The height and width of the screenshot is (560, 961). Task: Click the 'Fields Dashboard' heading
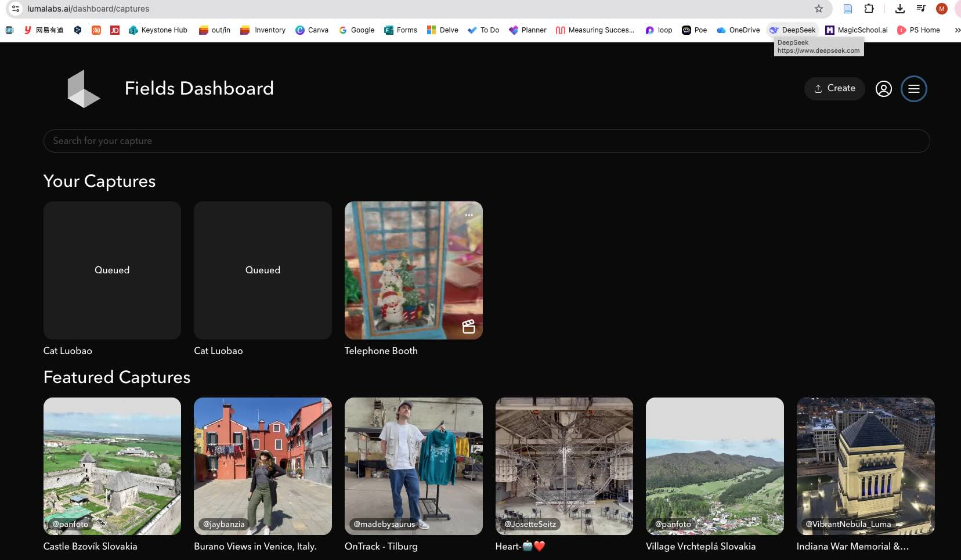click(199, 88)
